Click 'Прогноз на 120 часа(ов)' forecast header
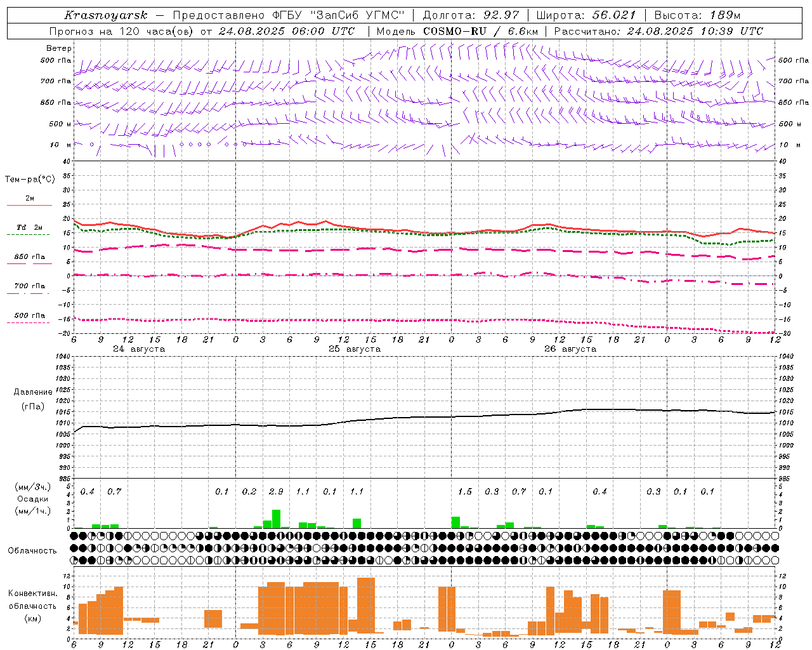Viewport: 812px width, 650px height. point(122,31)
